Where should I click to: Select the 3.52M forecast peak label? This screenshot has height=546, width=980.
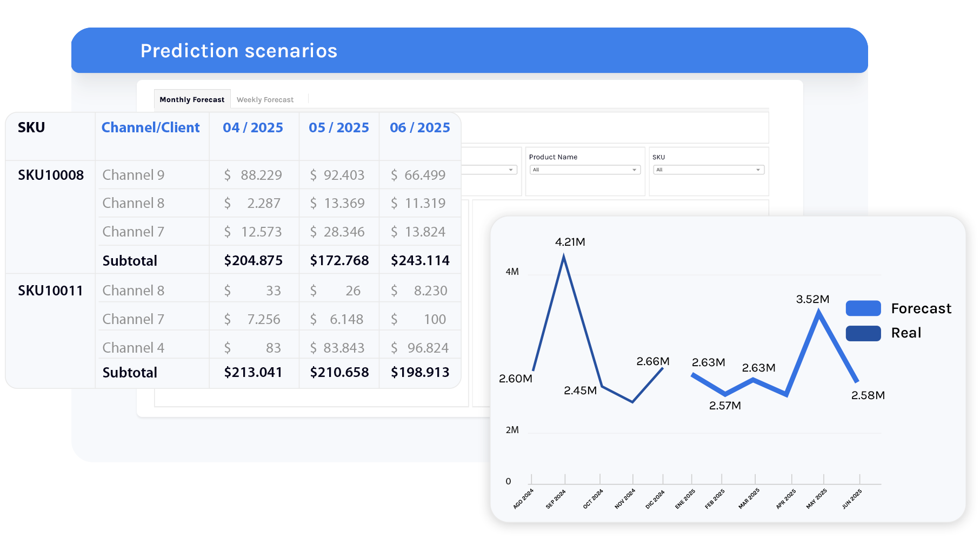[812, 299]
